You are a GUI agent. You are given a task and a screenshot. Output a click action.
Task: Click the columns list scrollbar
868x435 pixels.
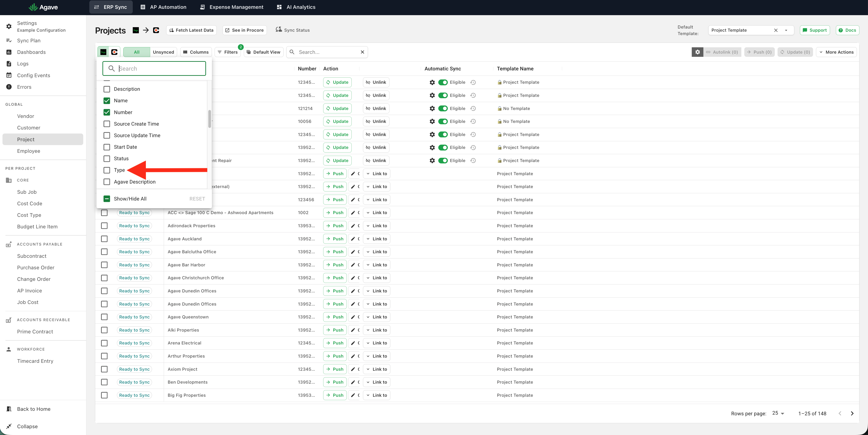[x=209, y=119]
